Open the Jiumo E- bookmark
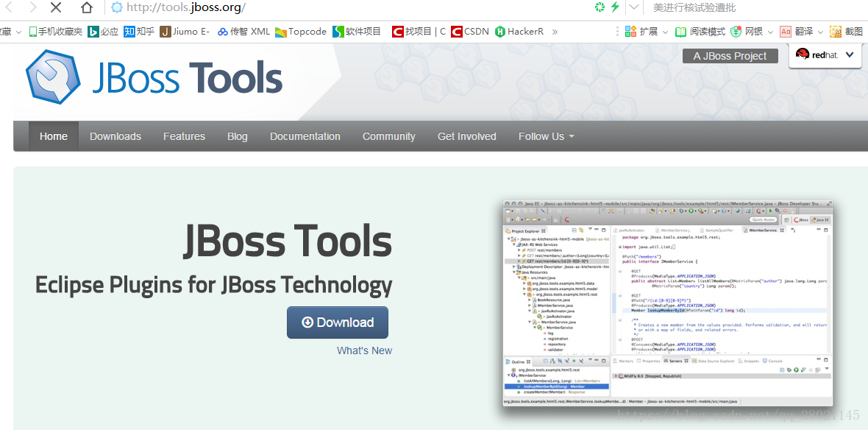The image size is (868, 430). 185,32
